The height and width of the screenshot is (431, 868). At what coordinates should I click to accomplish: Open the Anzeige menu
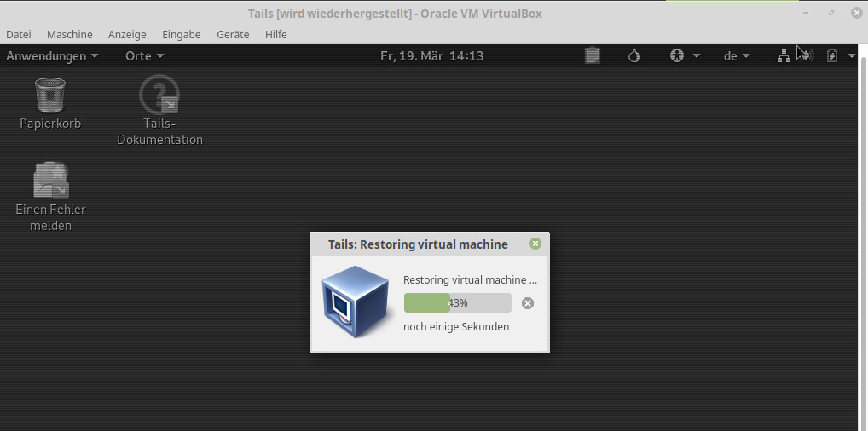click(x=127, y=34)
